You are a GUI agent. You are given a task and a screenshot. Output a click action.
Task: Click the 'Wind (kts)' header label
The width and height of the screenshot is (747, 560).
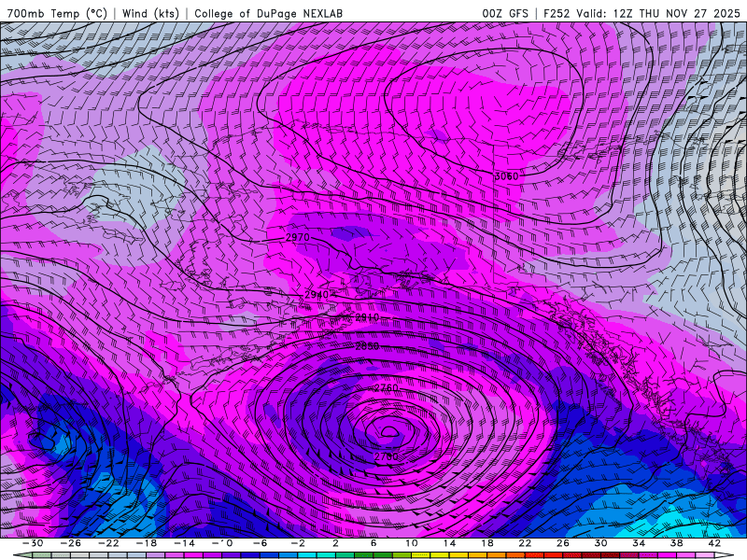pyautogui.click(x=150, y=13)
